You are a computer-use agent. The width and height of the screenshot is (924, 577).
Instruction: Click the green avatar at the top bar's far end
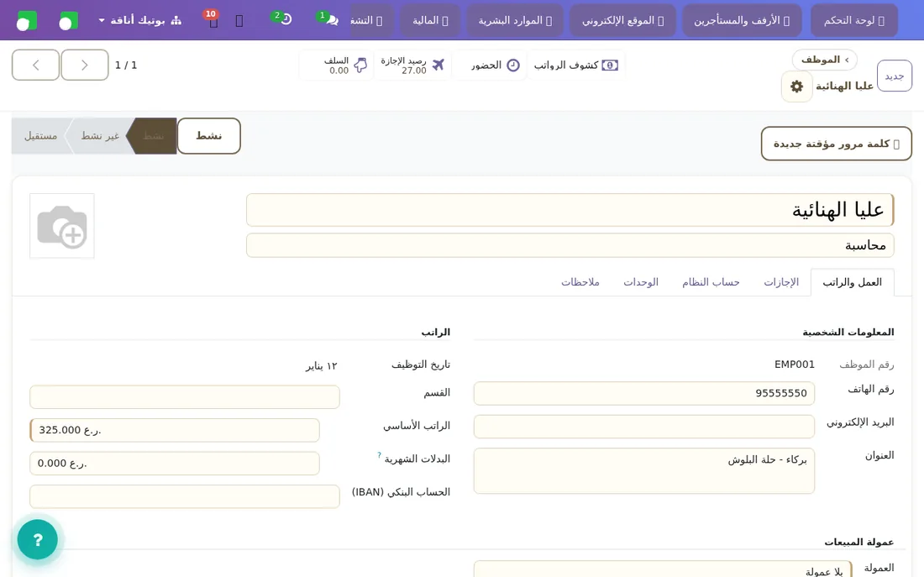(x=27, y=21)
